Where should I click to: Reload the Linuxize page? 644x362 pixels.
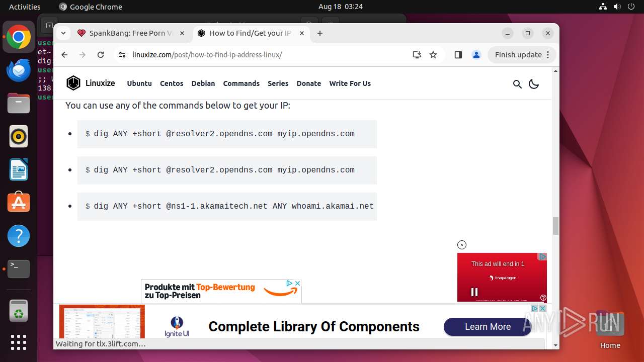tap(101, 55)
